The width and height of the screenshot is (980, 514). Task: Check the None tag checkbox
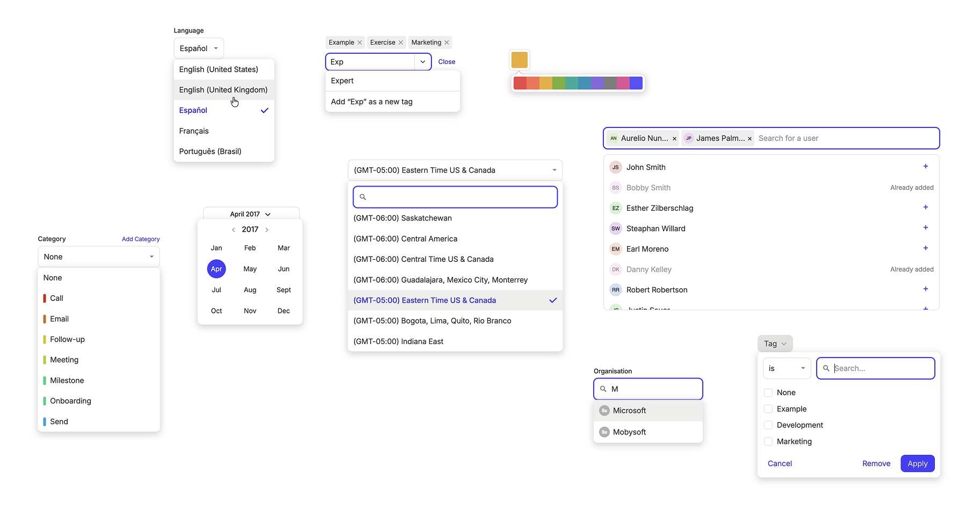tap(768, 393)
